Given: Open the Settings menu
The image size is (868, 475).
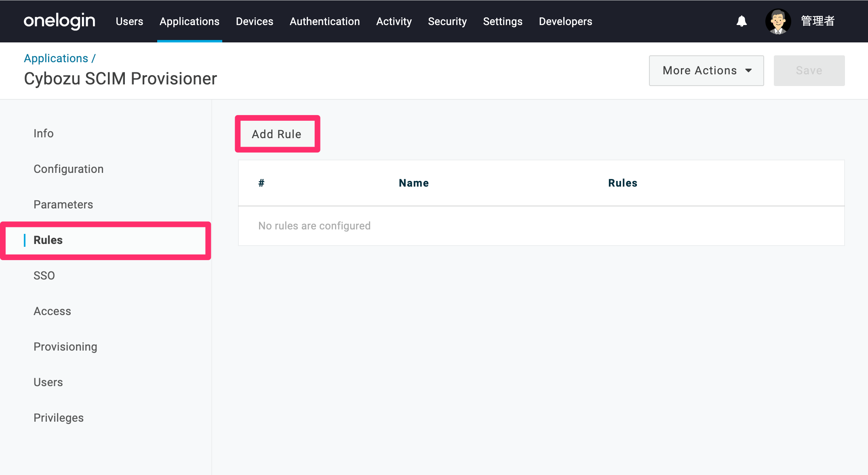Looking at the screenshot, I should click(503, 21).
